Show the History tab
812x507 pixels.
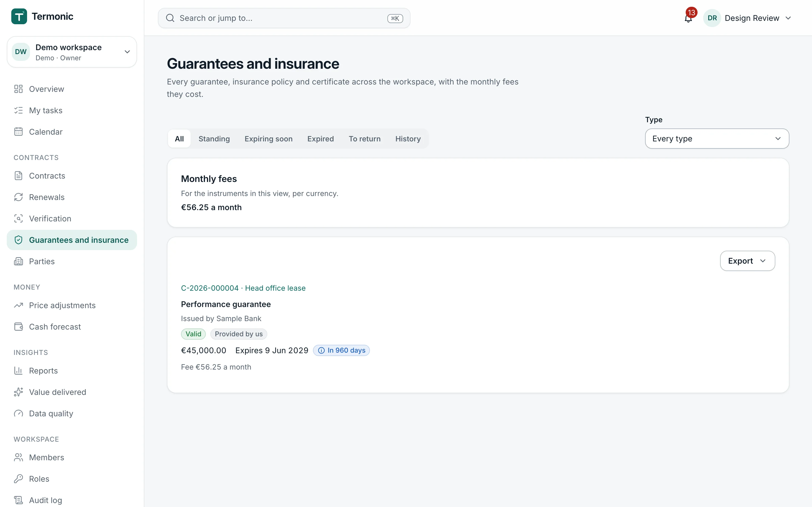[x=408, y=139]
